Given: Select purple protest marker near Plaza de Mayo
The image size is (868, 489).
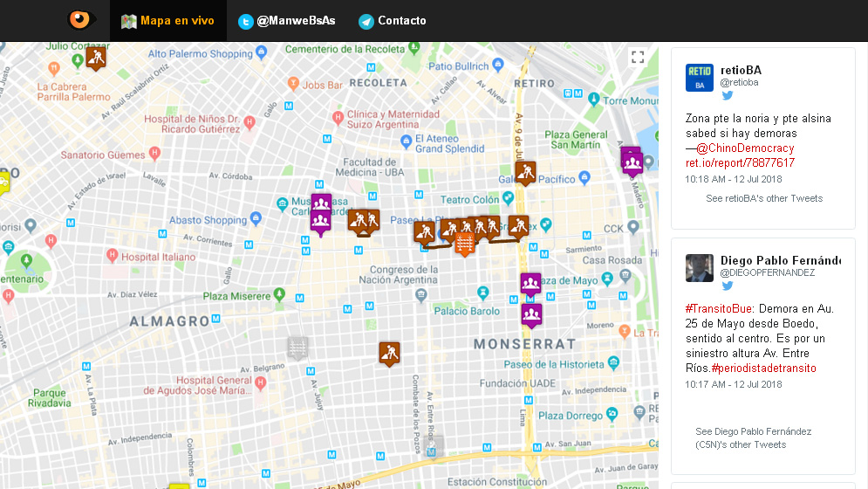Looking at the screenshot, I should click(x=530, y=283).
